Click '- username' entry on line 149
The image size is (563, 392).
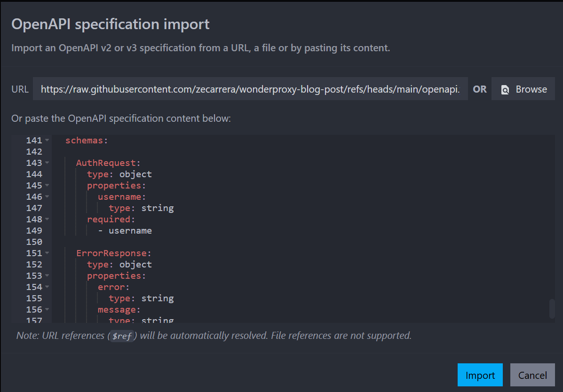pyautogui.click(x=125, y=230)
